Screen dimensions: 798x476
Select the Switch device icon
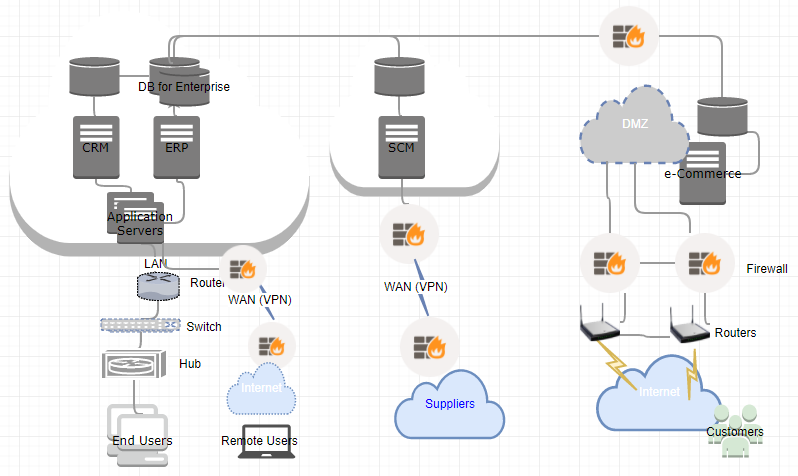coord(140,324)
